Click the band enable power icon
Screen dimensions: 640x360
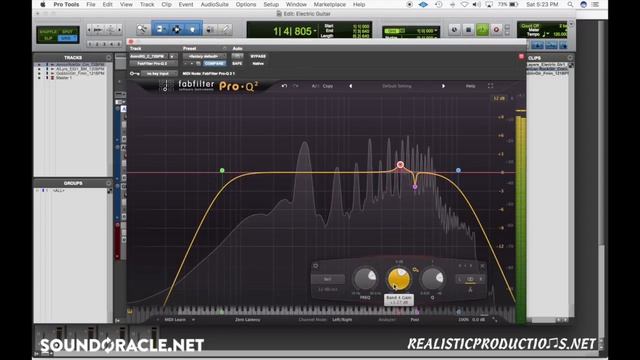(x=316, y=266)
